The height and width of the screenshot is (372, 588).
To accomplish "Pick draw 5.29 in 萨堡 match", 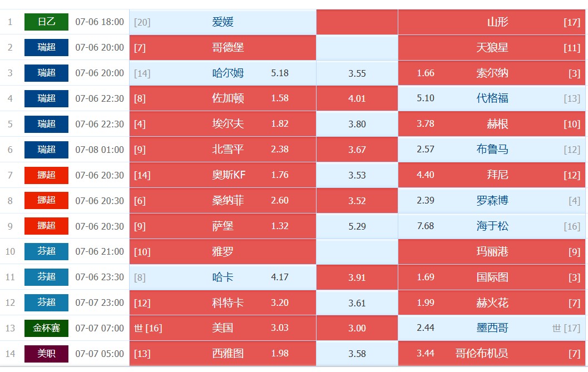I will 357,226.
